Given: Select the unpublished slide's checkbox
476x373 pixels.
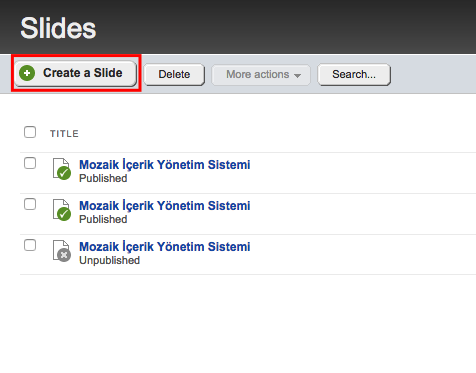Looking at the screenshot, I should (x=30, y=245).
